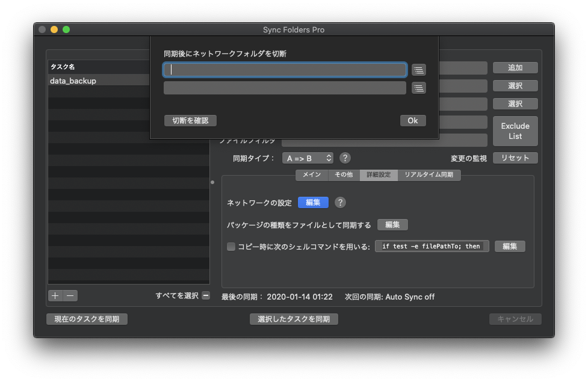
Task: Click the 変更の監視 label
Action: tap(468, 159)
